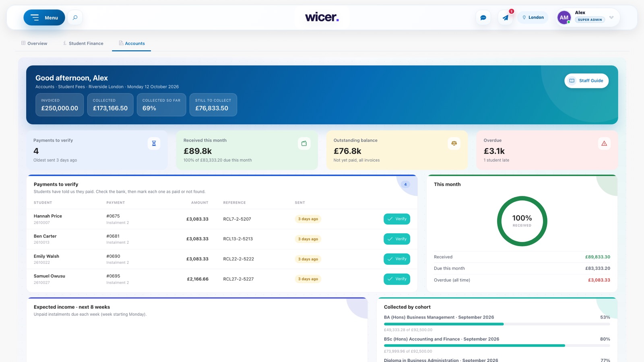
Task: Click the AMOUNT column header
Action: 200,203
